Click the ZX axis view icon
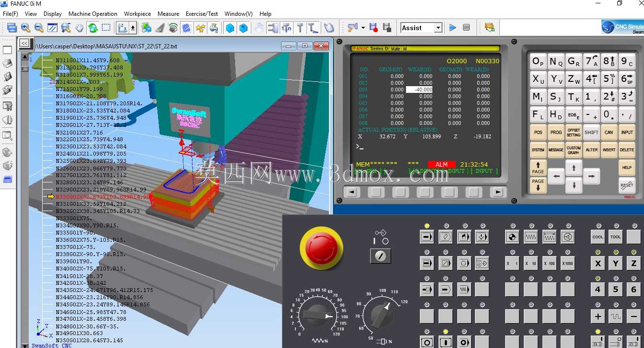644x348 pixels. (x=123, y=28)
